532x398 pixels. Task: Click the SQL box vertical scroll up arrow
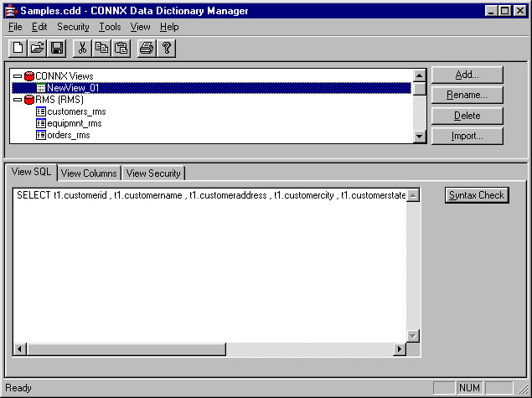coord(413,195)
